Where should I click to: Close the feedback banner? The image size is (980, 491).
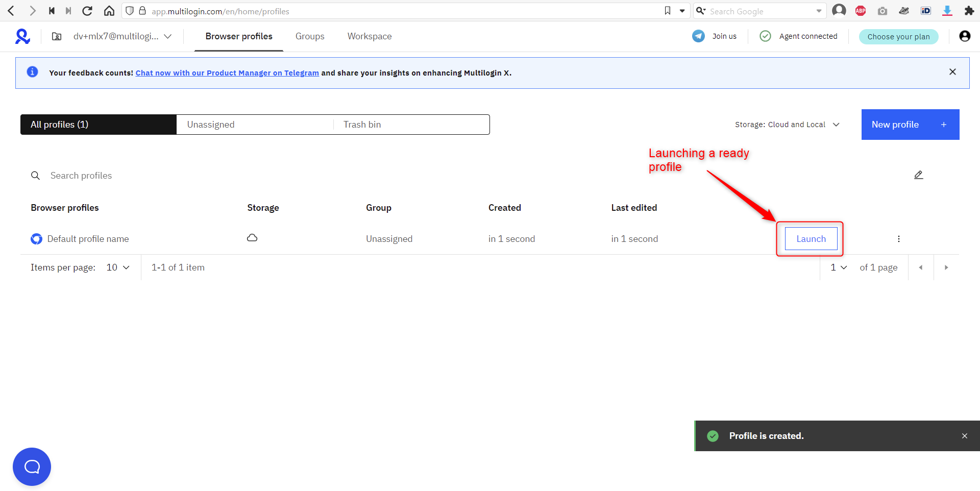pyautogui.click(x=952, y=72)
